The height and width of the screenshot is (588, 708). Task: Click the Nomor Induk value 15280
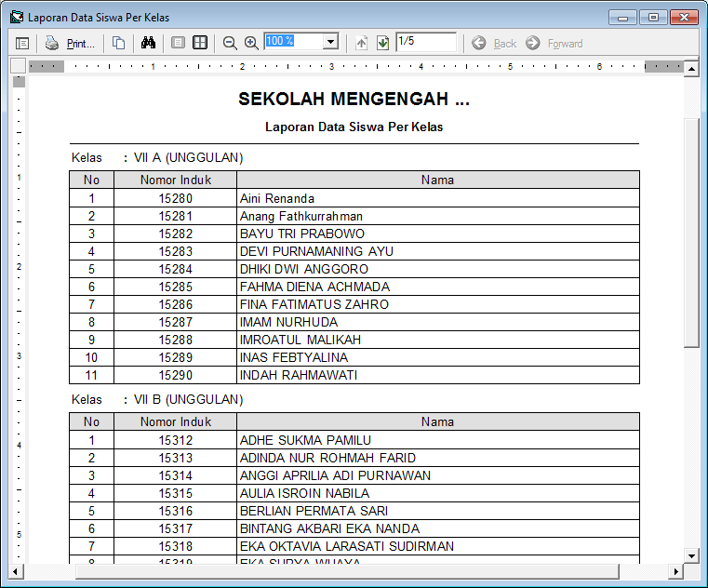click(x=176, y=199)
